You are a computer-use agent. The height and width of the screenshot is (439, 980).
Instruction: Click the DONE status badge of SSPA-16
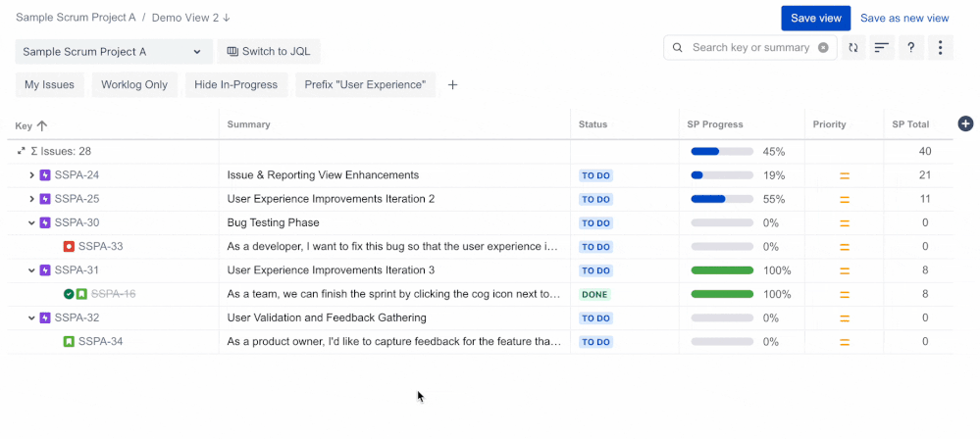(x=594, y=294)
